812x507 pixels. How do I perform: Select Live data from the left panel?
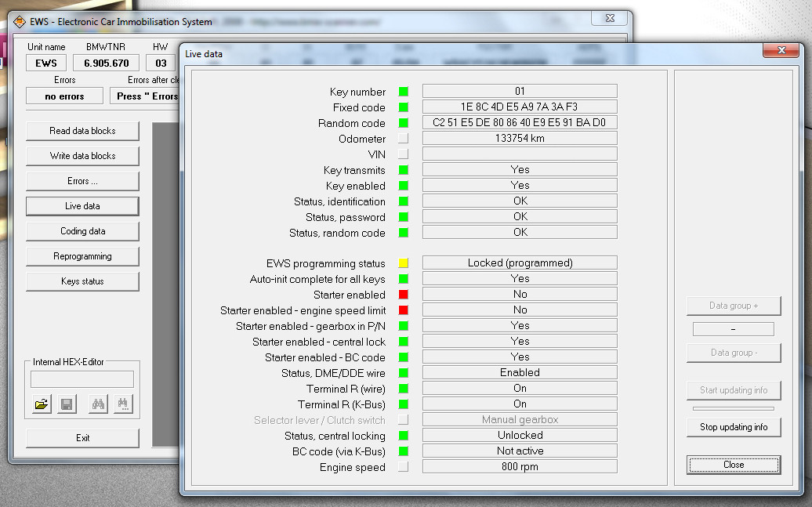82,206
